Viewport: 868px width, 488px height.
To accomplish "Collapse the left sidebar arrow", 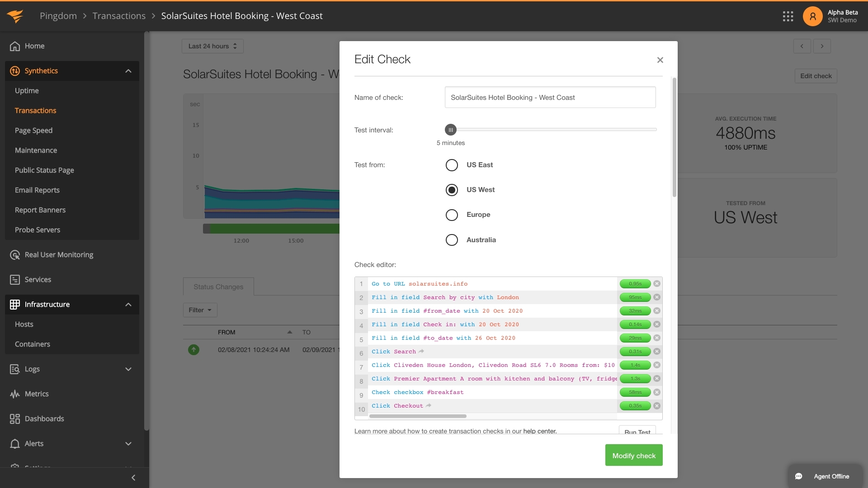I will (133, 478).
